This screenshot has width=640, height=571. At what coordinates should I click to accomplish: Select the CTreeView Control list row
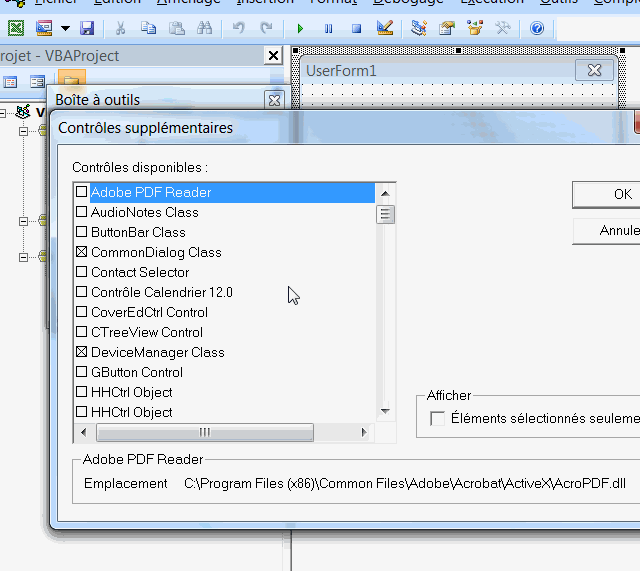(x=224, y=332)
